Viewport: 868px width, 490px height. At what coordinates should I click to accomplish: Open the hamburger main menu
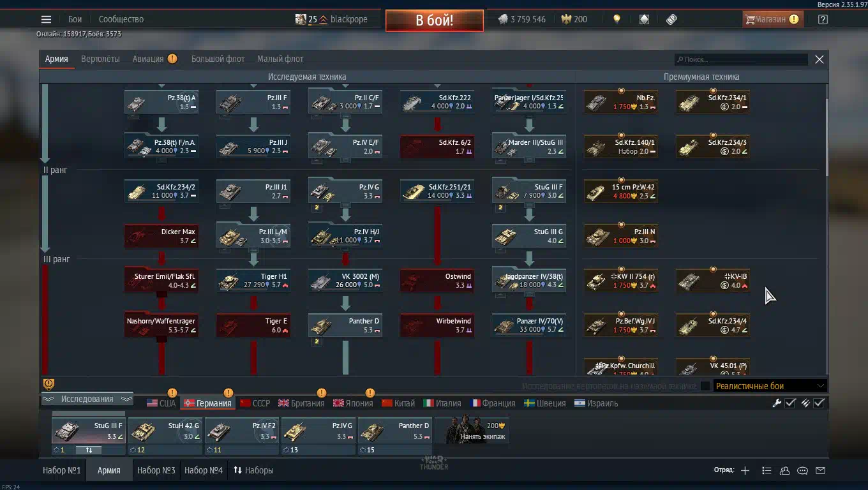(x=46, y=19)
